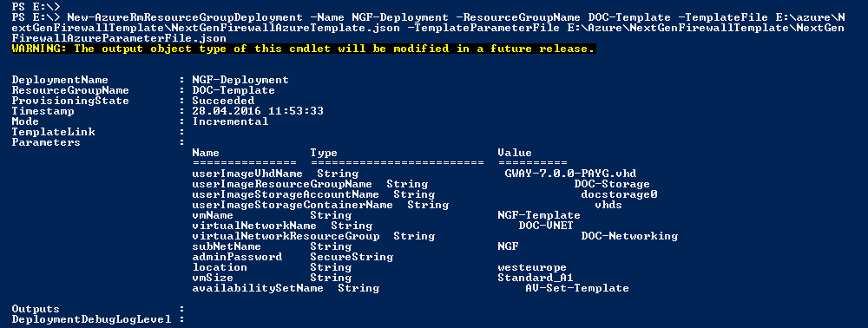Click the Type column header
The image size is (868, 328).
tap(323, 153)
